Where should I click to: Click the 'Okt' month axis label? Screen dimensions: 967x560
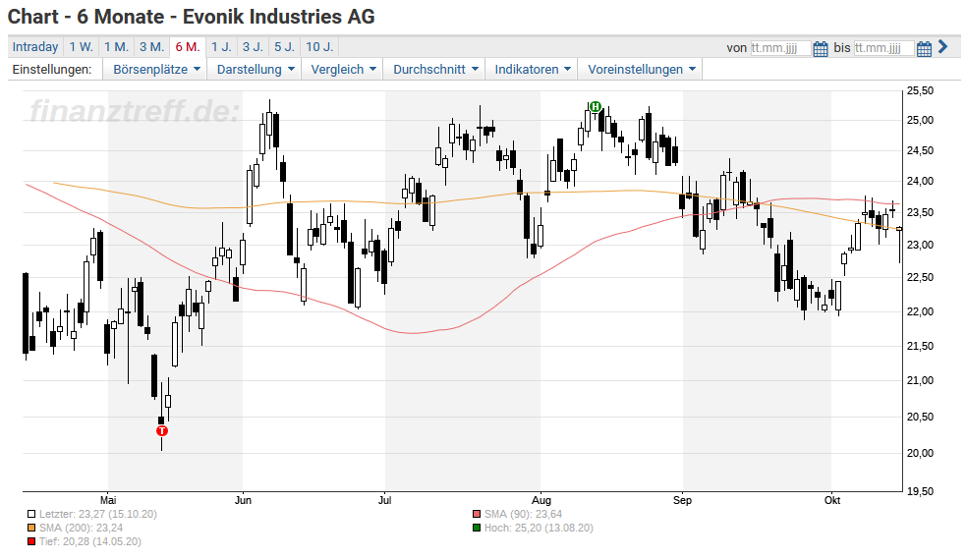click(x=832, y=500)
